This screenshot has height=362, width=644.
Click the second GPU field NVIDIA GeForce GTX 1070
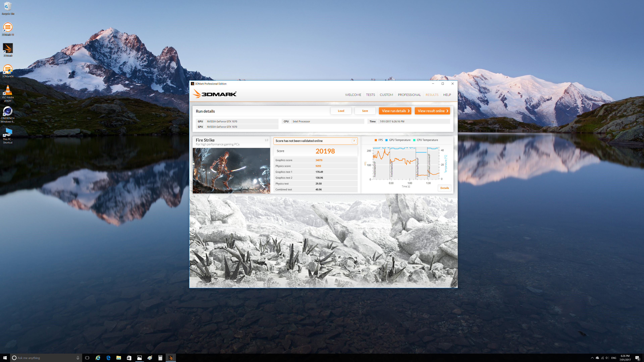241,127
